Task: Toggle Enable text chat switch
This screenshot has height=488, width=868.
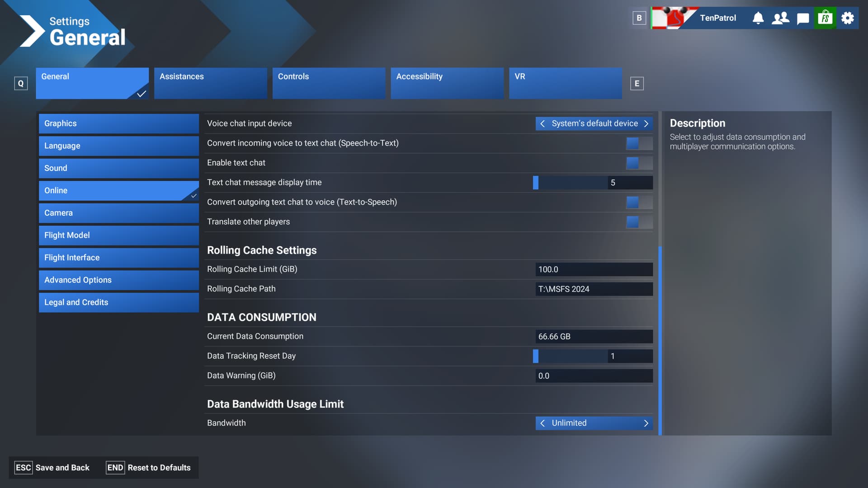Action: [x=639, y=163]
